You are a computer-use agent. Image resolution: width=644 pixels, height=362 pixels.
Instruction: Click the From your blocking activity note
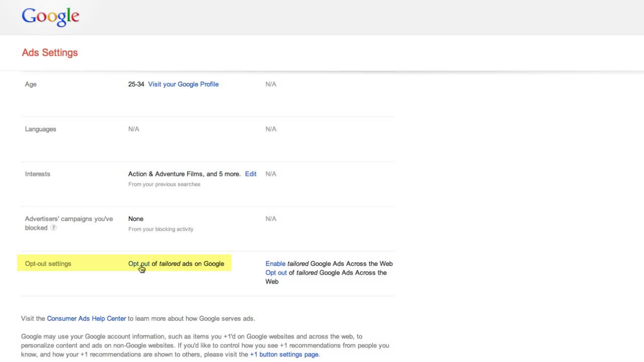(160, 229)
